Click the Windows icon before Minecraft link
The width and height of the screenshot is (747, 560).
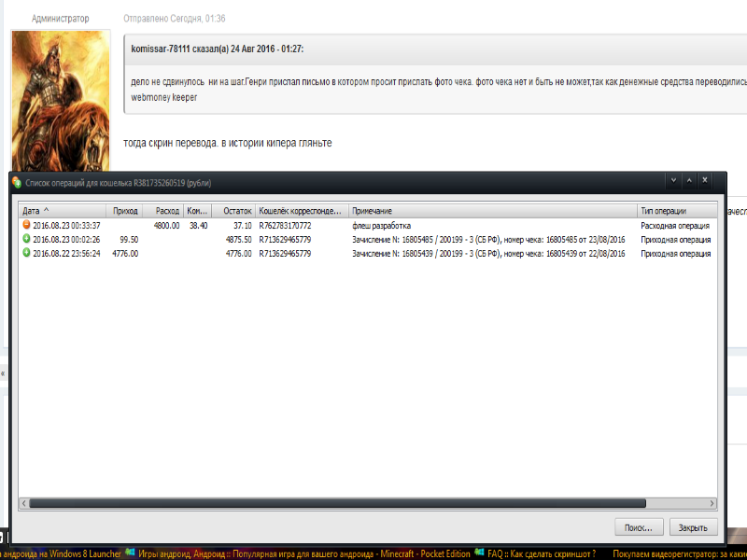129,553
